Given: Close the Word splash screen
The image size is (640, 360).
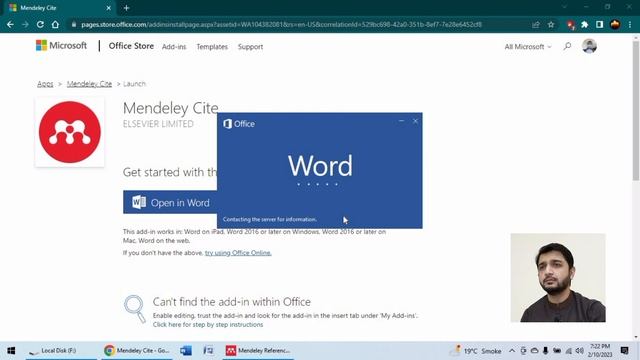Looking at the screenshot, I should (415, 121).
